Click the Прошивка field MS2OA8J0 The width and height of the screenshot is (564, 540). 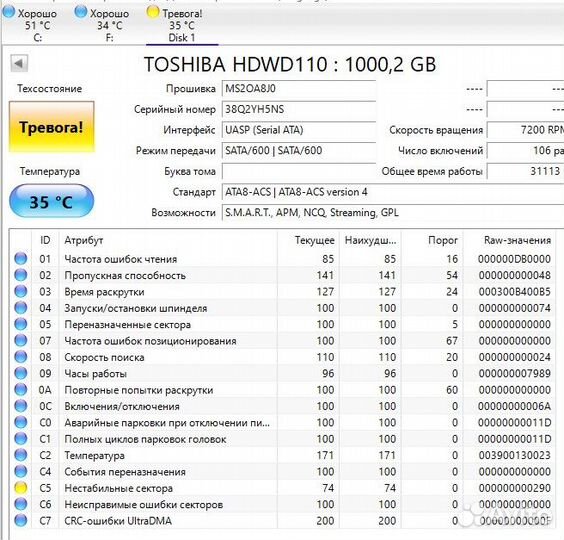point(299,89)
